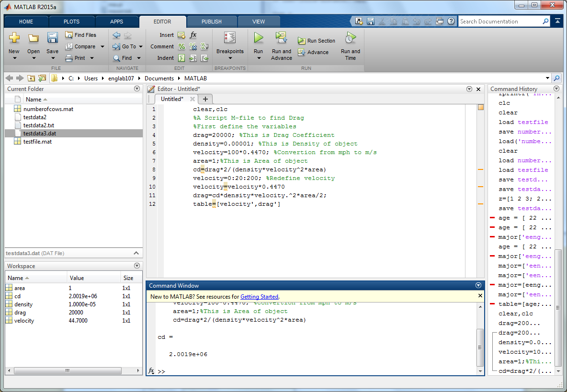The width and height of the screenshot is (567, 392).
Task: Select numberofcows.mat in Current Folder
Action: (48, 109)
